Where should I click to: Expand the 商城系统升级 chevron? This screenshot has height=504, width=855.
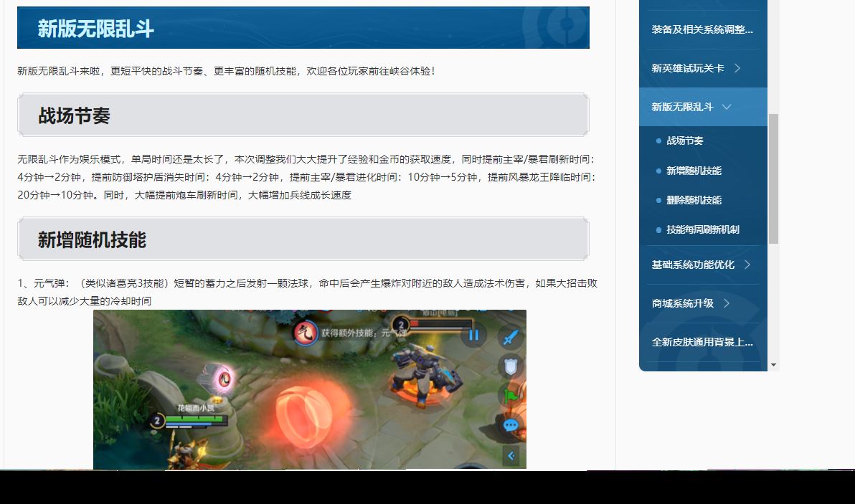click(x=727, y=303)
